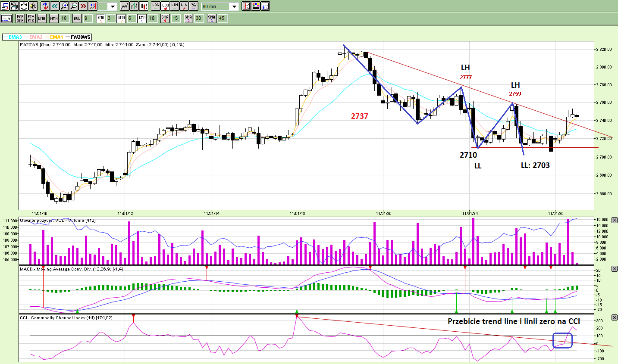
Task: Click the 2 820,00 price axis label
Action: pyautogui.click(x=604, y=50)
